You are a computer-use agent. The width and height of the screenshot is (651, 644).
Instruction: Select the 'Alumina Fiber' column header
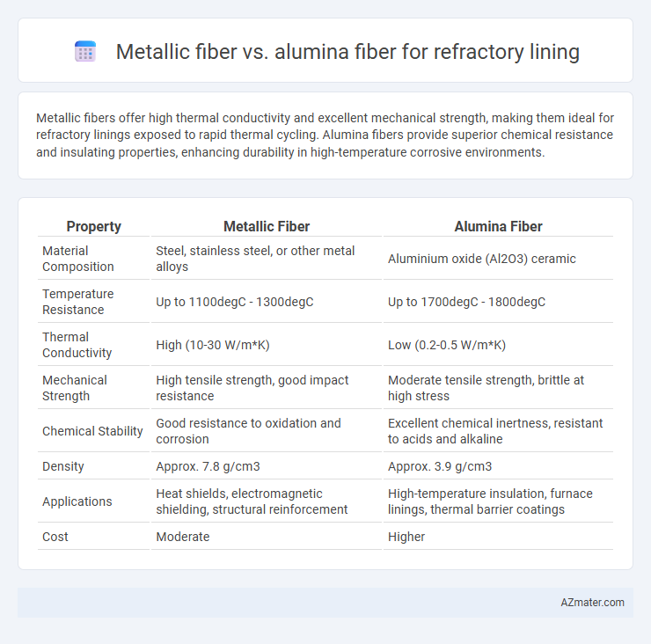point(498,226)
